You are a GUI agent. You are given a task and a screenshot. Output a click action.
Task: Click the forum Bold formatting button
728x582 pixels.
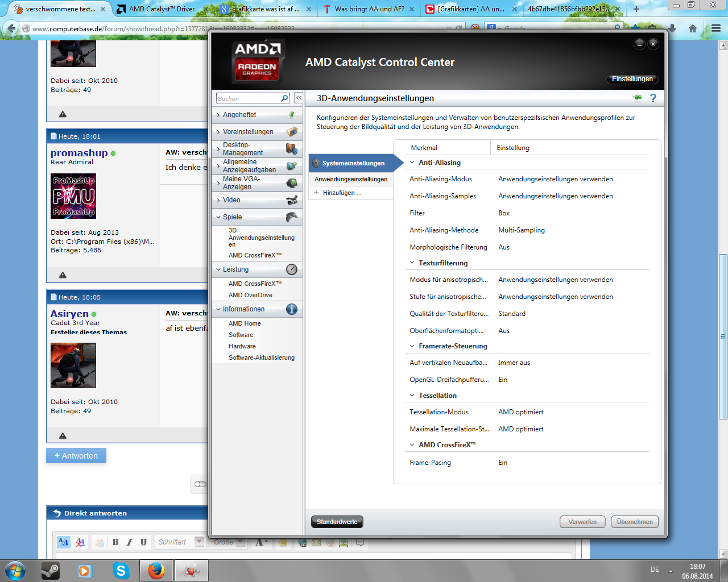tap(115, 542)
